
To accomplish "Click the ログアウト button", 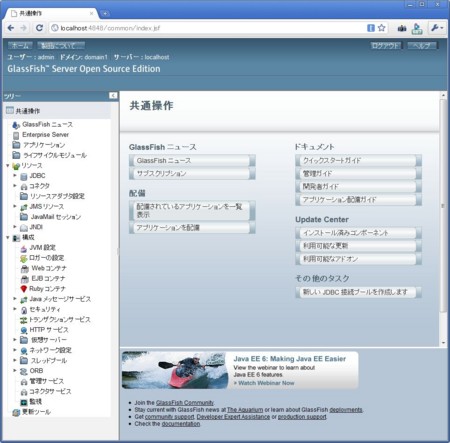I will [x=386, y=46].
